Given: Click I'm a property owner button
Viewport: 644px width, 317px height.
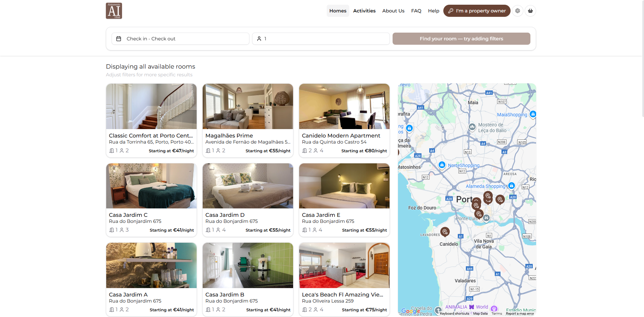Looking at the screenshot, I should [x=477, y=11].
